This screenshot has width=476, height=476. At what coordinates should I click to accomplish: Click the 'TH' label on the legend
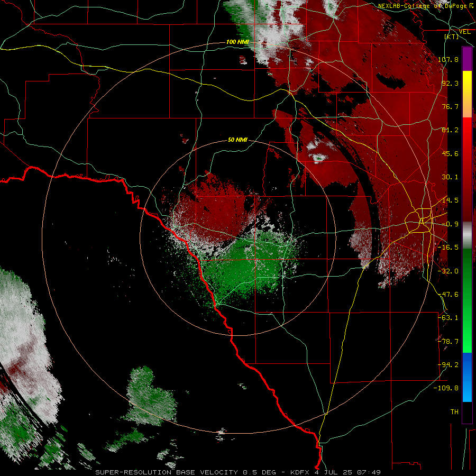click(454, 412)
